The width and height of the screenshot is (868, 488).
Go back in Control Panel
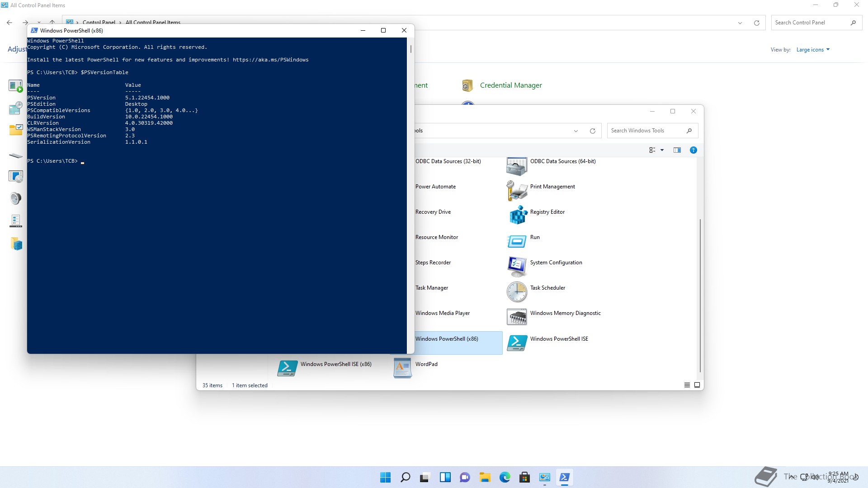[9, 22]
